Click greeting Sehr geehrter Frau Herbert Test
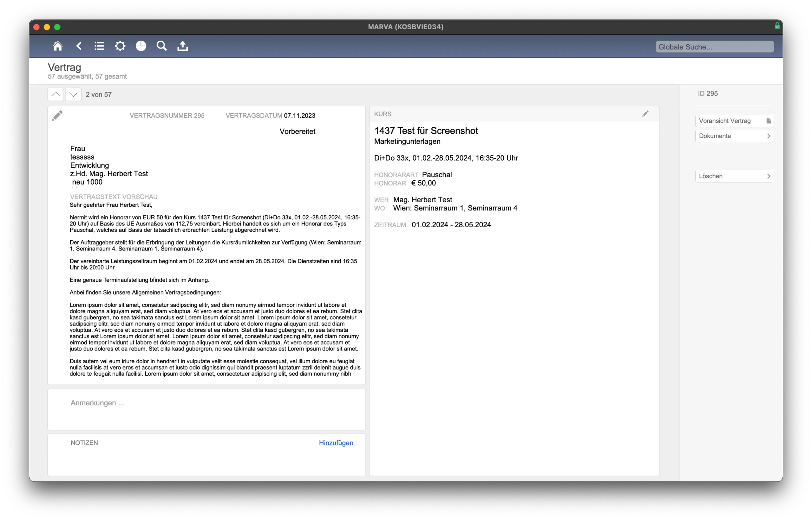This screenshot has height=520, width=812. (111, 205)
